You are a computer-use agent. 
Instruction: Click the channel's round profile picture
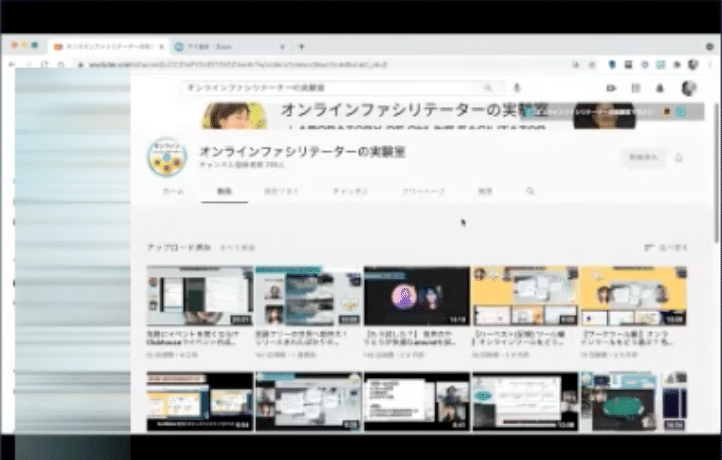167,157
